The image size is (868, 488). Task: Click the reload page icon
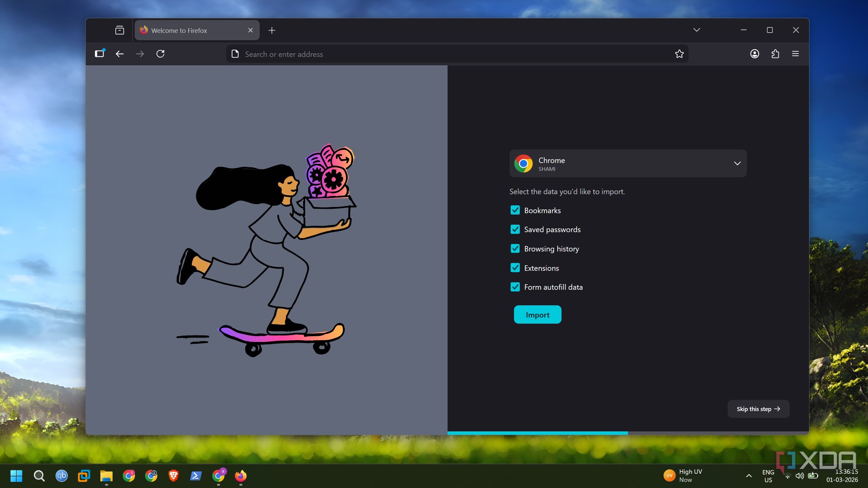tap(160, 54)
